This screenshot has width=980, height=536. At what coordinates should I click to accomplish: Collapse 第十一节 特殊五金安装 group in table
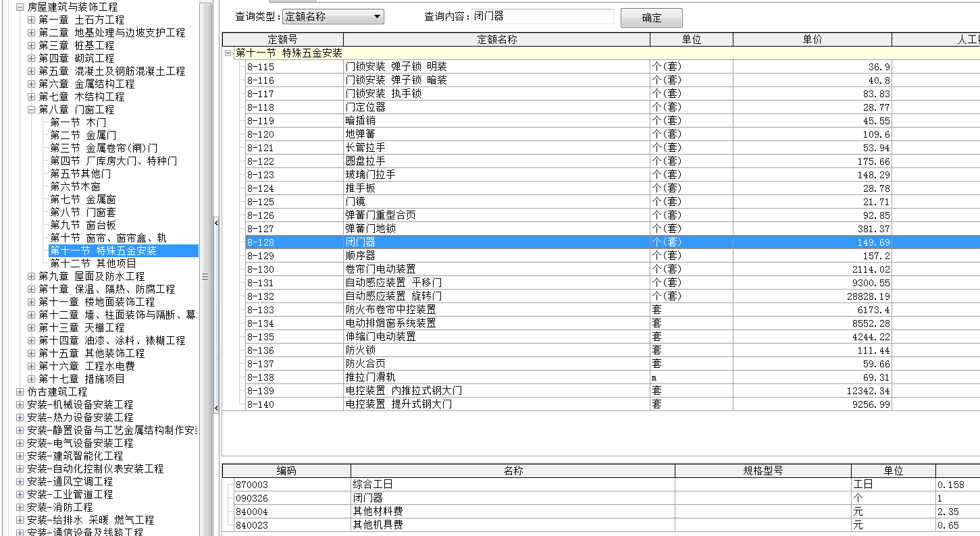click(228, 53)
